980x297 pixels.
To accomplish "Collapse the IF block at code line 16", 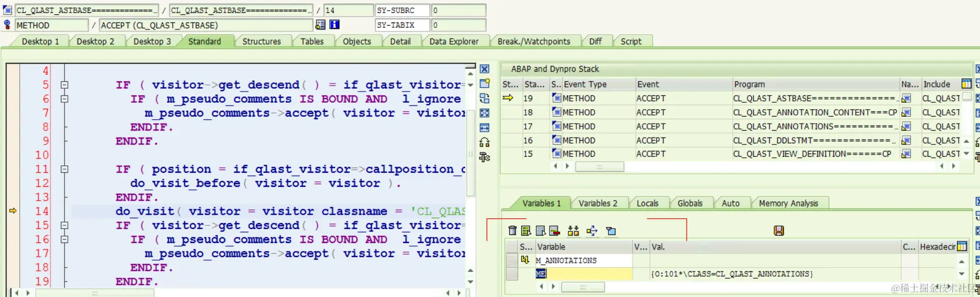I will (65, 239).
